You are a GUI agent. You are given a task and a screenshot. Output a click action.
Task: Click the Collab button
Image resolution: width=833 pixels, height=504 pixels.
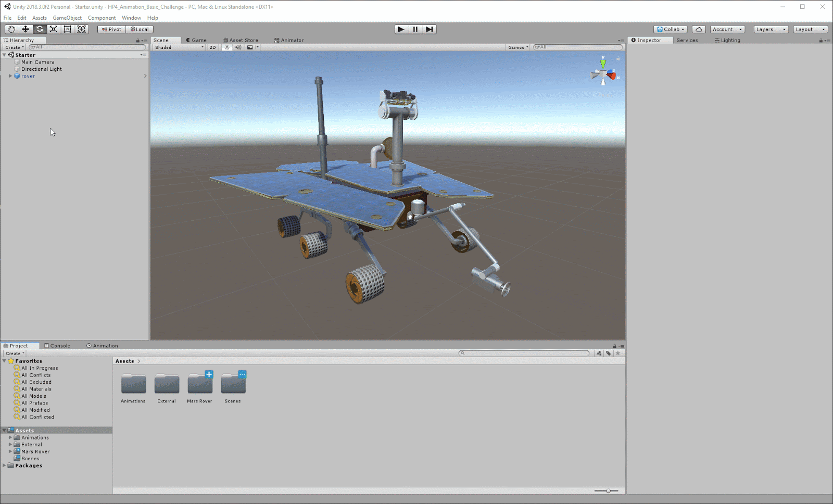pos(671,29)
